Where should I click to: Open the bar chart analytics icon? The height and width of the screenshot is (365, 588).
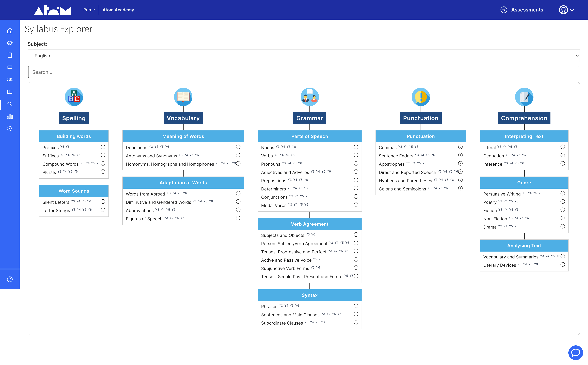10,116
